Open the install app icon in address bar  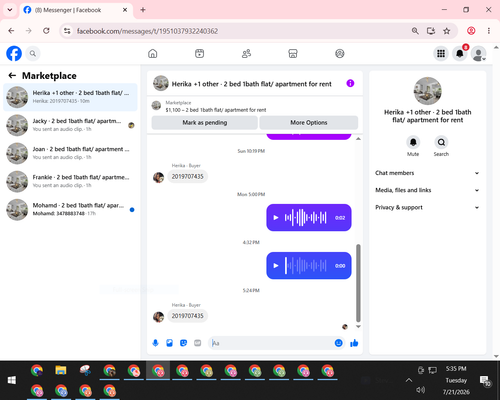tap(431, 31)
